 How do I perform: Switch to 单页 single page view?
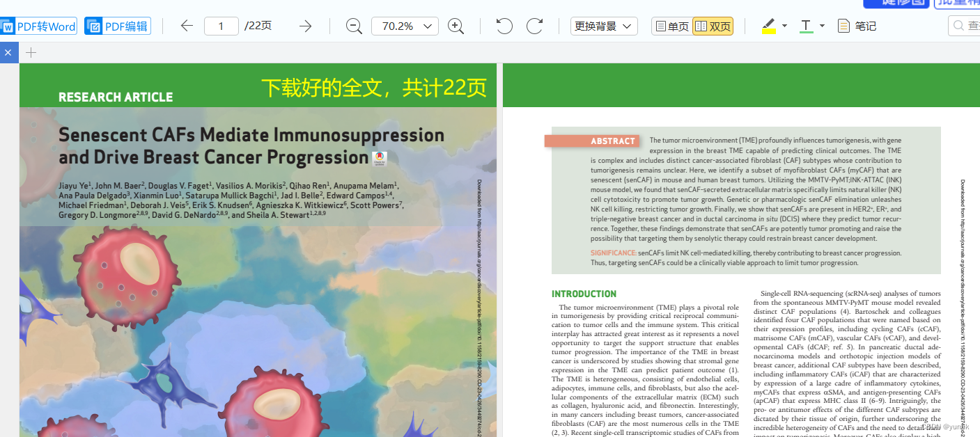click(672, 26)
